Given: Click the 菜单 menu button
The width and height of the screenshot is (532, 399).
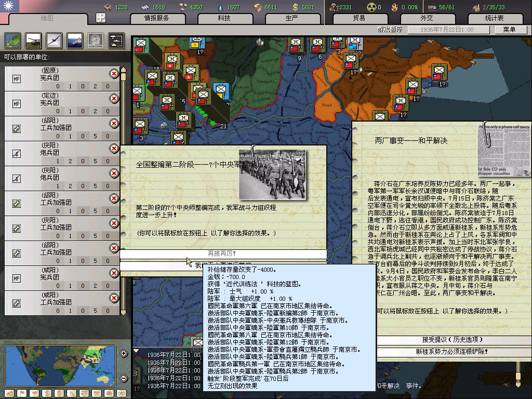Looking at the screenshot, I should 509,30.
